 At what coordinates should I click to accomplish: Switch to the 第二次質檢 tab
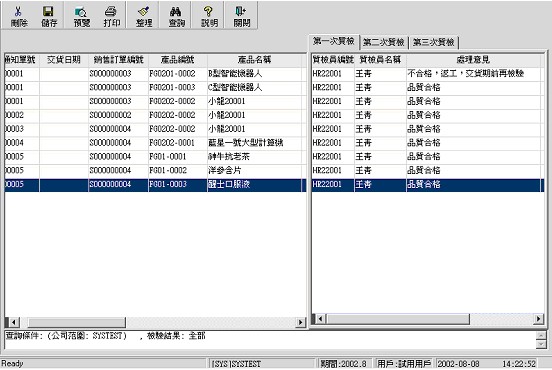point(383,42)
